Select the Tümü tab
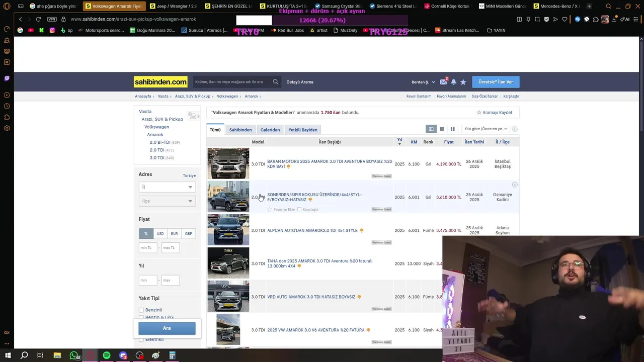The width and height of the screenshot is (644, 362). point(215,130)
